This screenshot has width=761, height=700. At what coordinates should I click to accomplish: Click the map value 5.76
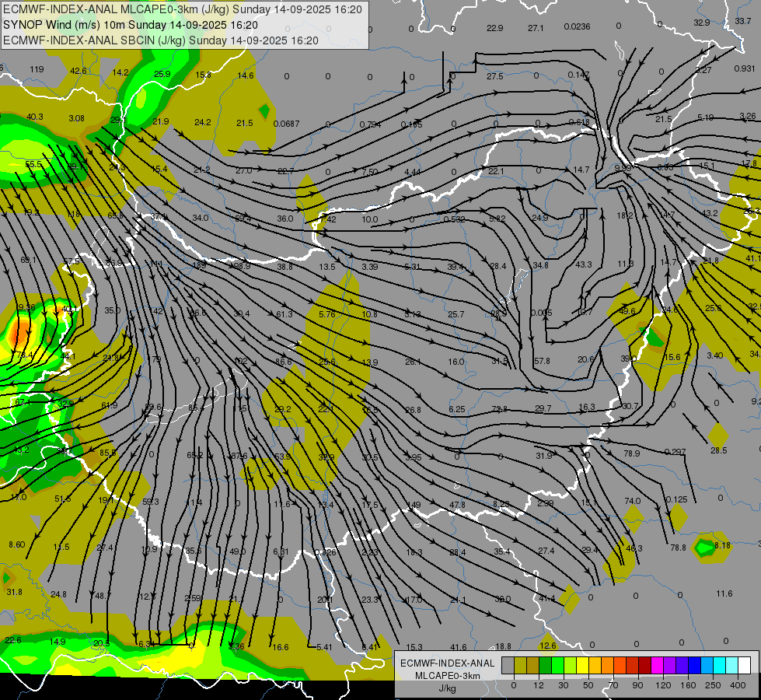(327, 314)
